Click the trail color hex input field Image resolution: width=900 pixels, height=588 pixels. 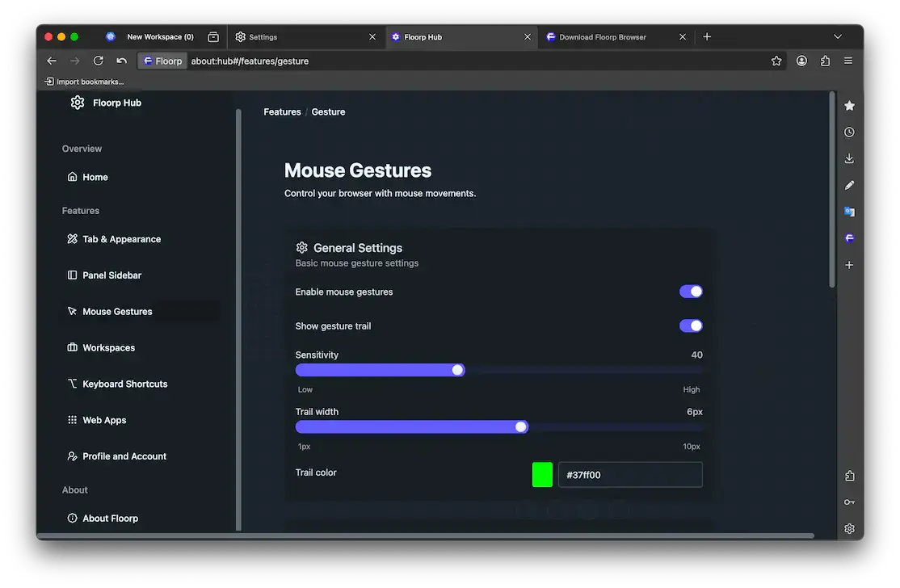[630, 475]
